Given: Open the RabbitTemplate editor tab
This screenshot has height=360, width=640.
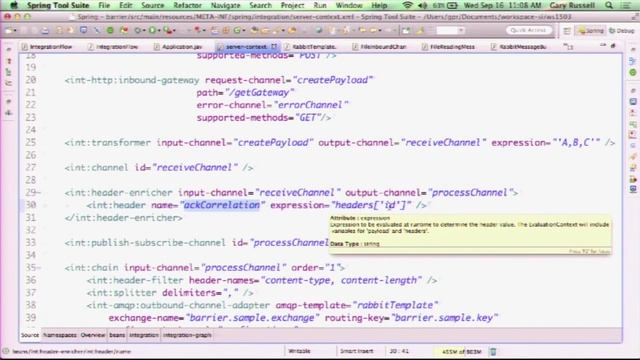Looking at the screenshot, I should pyautogui.click(x=310, y=47).
